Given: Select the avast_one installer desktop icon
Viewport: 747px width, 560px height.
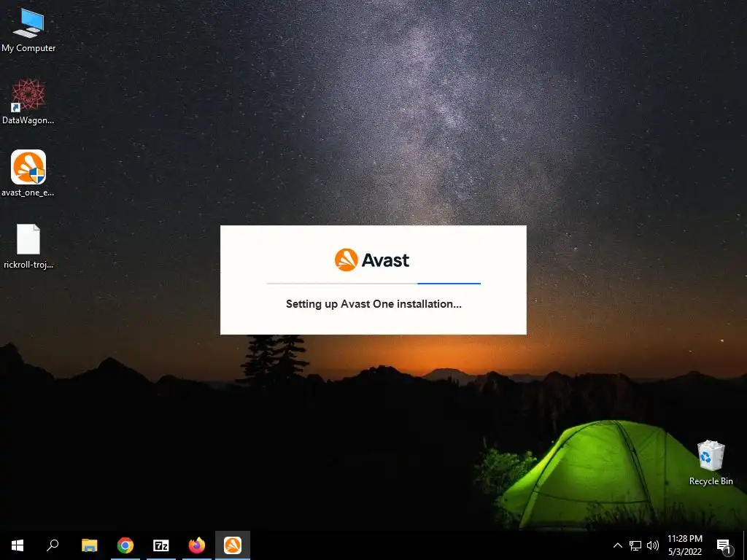Looking at the screenshot, I should point(28,174).
